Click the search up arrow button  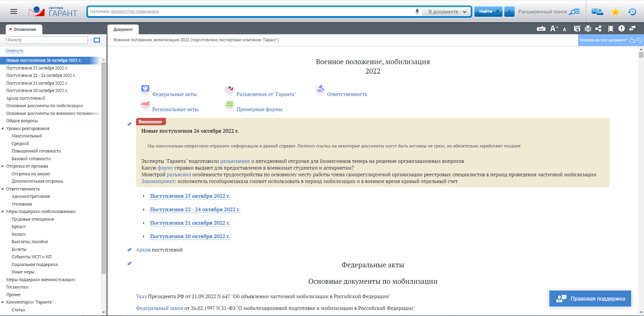[x=509, y=11]
